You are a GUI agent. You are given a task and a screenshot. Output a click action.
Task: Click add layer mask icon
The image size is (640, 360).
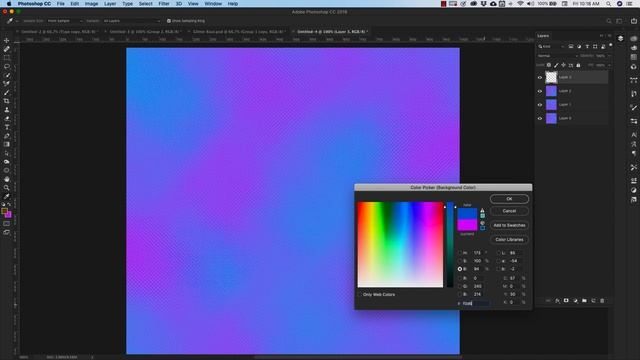tap(566, 301)
